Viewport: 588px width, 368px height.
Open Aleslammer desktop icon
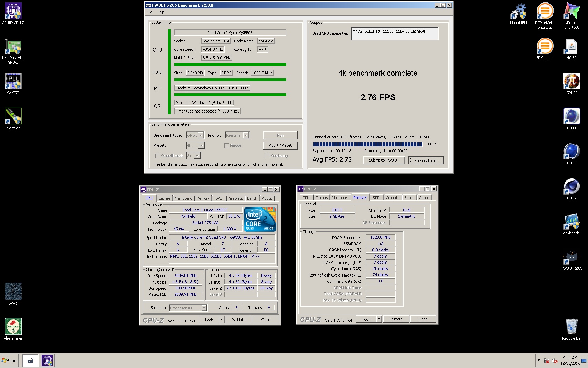tap(13, 329)
